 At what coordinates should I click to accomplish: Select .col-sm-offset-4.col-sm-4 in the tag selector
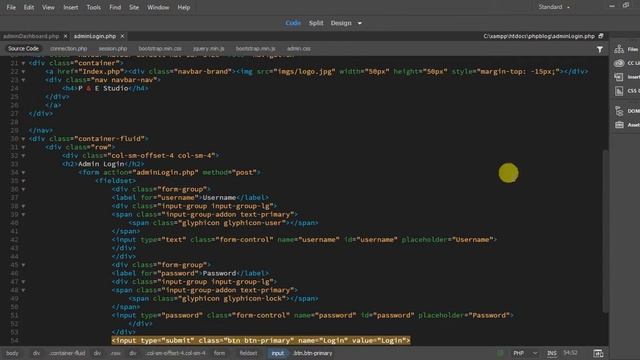pyautogui.click(x=176, y=353)
